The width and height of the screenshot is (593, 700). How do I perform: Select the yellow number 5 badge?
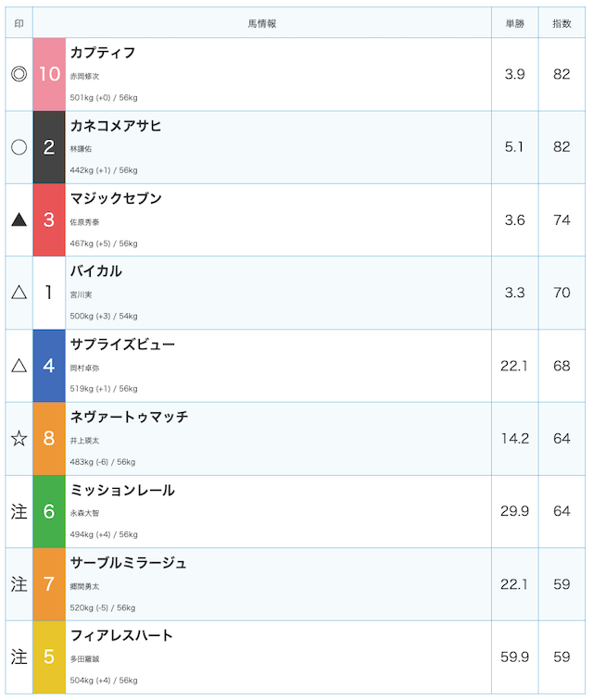pos(49,657)
